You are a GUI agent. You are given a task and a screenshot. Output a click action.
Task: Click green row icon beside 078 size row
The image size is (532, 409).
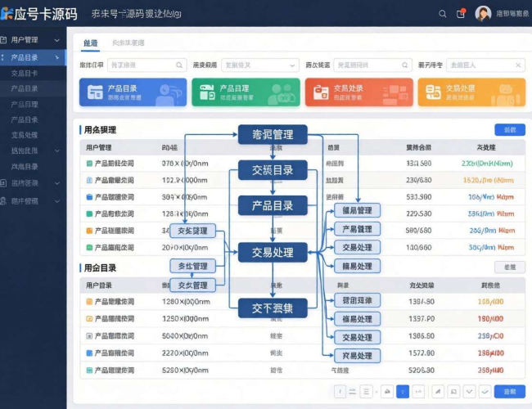tap(89, 164)
